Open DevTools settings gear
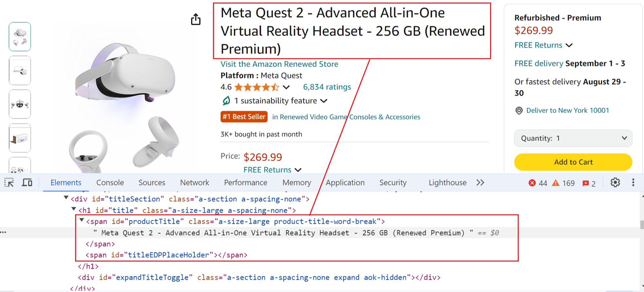 [615, 183]
